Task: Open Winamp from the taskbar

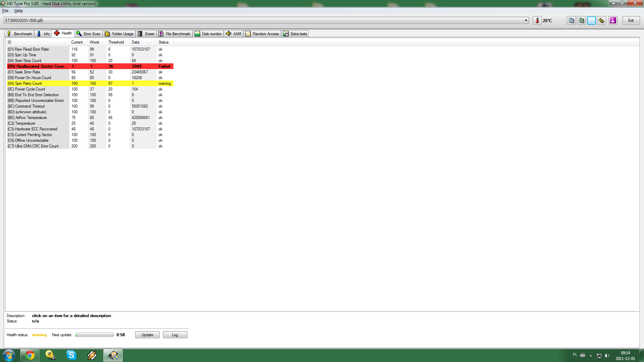Action: pos(92,355)
